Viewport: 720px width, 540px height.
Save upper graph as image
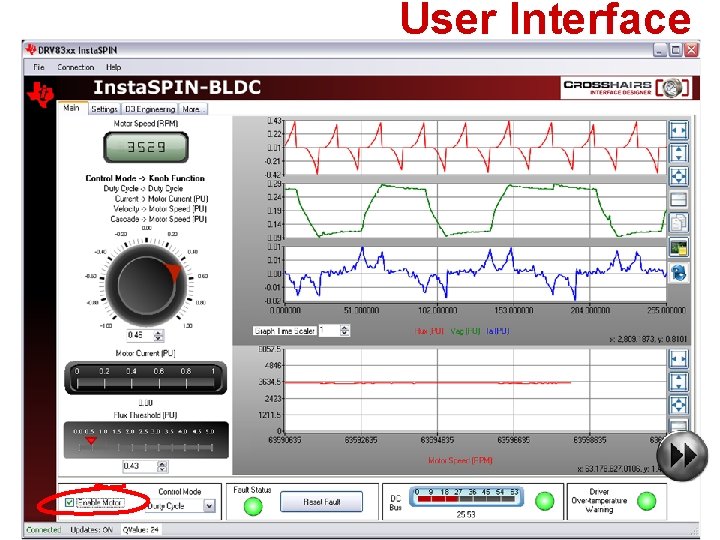[x=679, y=248]
